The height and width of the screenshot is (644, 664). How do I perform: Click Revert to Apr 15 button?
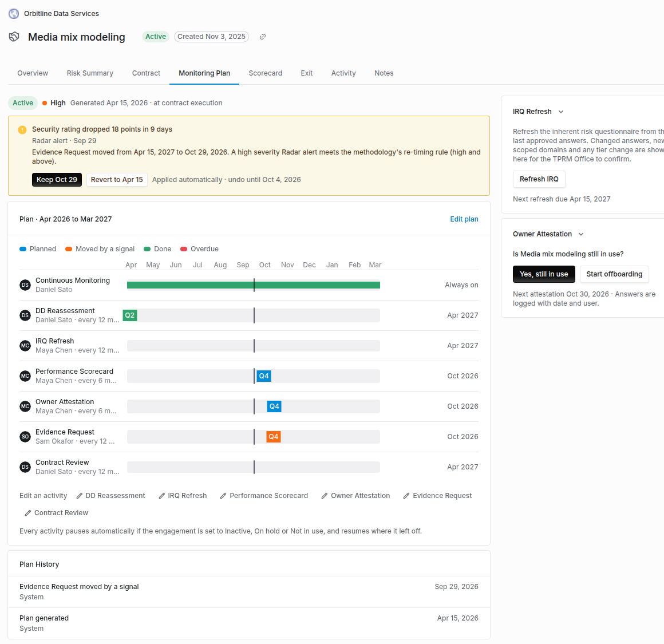(117, 180)
